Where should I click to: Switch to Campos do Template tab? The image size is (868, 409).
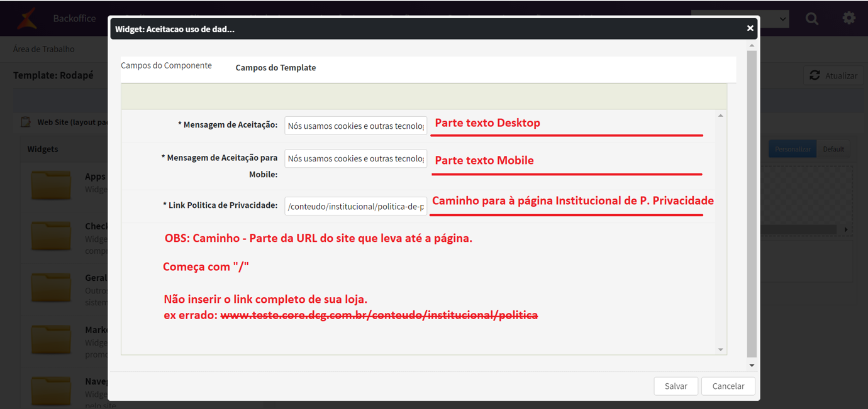click(275, 67)
